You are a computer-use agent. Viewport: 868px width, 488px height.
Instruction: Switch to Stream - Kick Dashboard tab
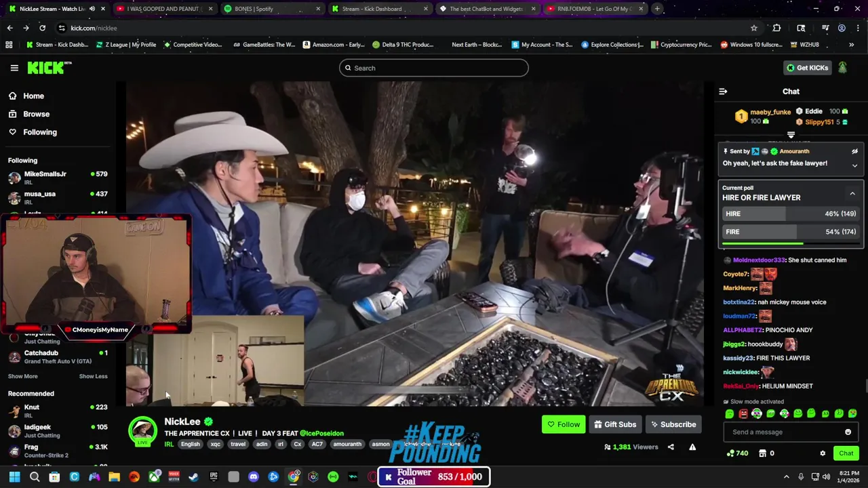coord(378,9)
